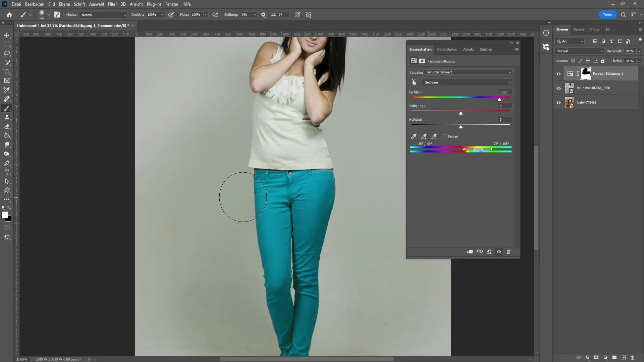
Task: Select the Clone Stamp tool
Action: tap(7, 117)
